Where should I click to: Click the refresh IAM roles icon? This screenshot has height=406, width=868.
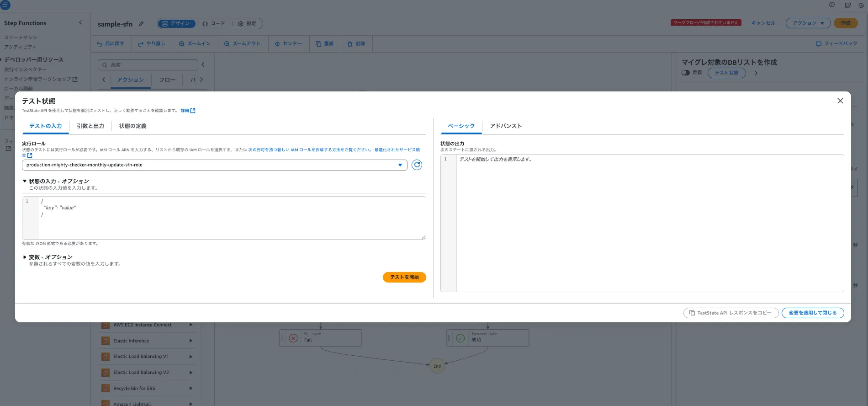click(417, 165)
